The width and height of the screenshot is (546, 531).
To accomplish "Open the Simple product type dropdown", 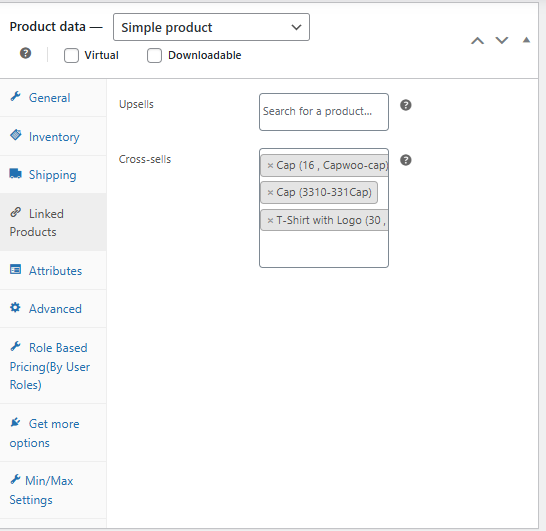I will click(211, 27).
